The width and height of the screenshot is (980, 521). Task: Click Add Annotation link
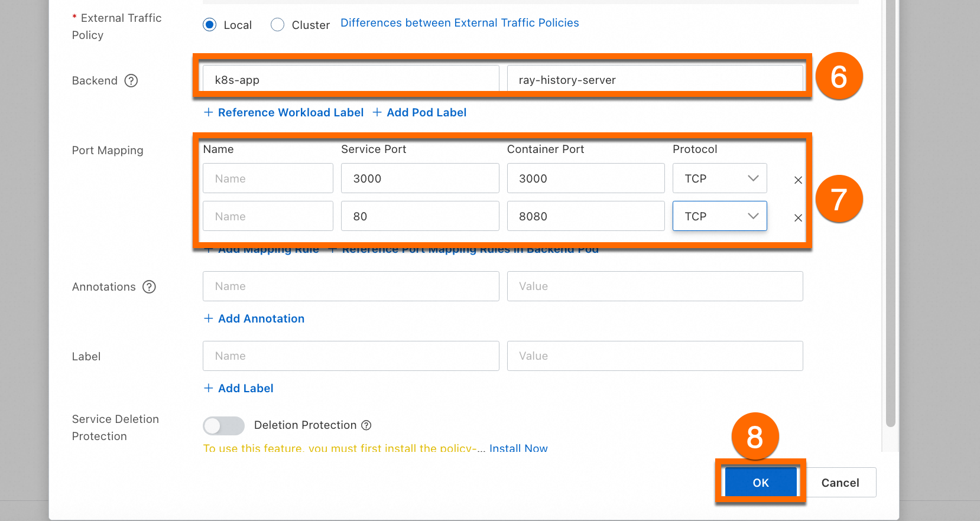pos(254,318)
